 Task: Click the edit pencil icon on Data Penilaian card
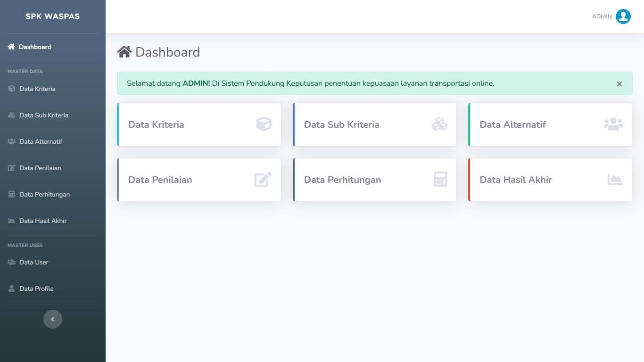263,180
